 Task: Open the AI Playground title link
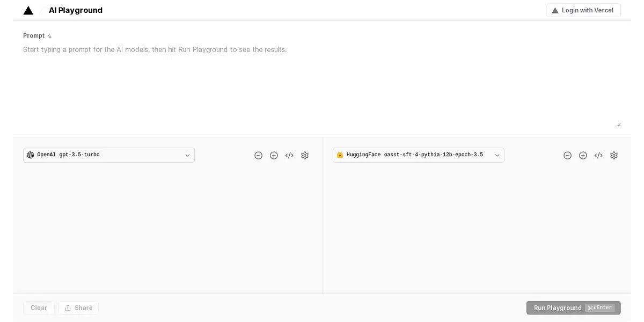tap(75, 10)
